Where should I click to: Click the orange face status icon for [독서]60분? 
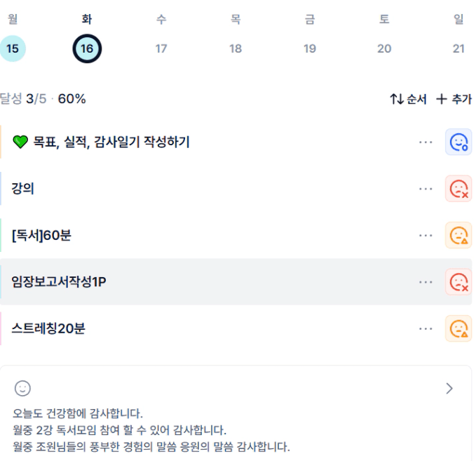click(458, 236)
